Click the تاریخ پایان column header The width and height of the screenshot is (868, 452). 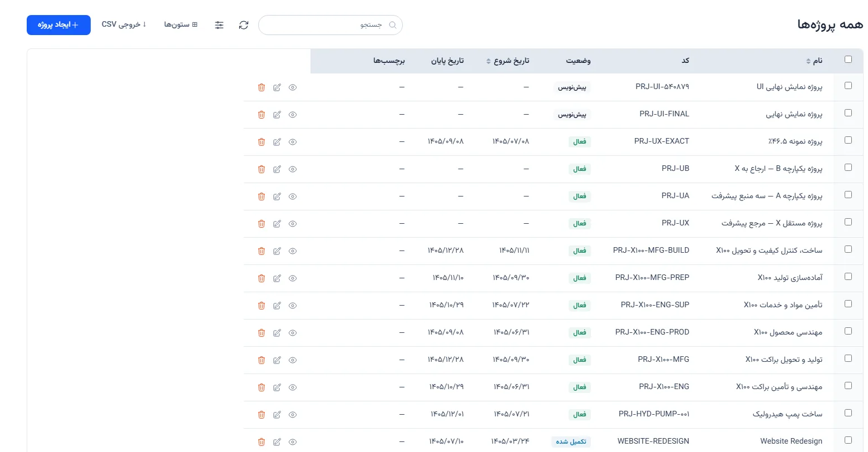tap(447, 61)
